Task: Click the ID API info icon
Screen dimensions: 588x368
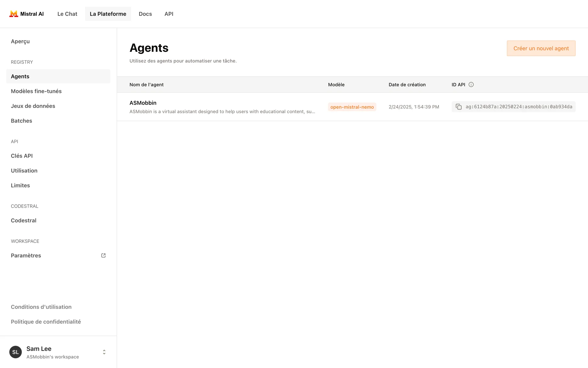Action: click(471, 85)
